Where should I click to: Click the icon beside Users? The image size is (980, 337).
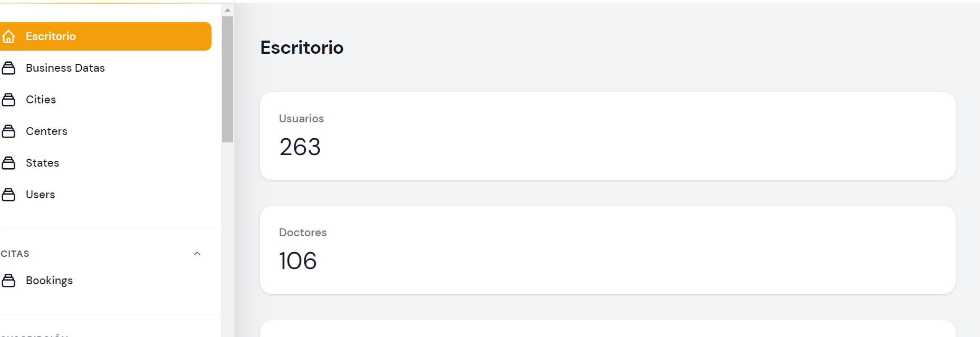8,195
